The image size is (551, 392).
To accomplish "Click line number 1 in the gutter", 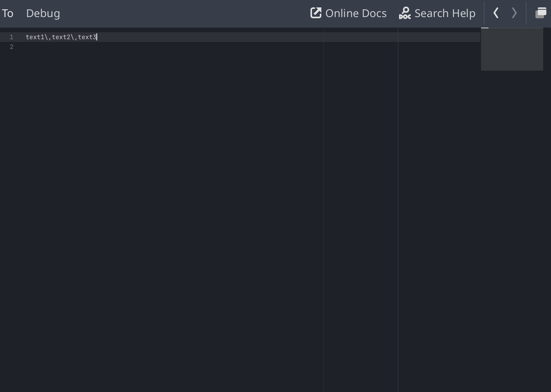I will (x=12, y=37).
